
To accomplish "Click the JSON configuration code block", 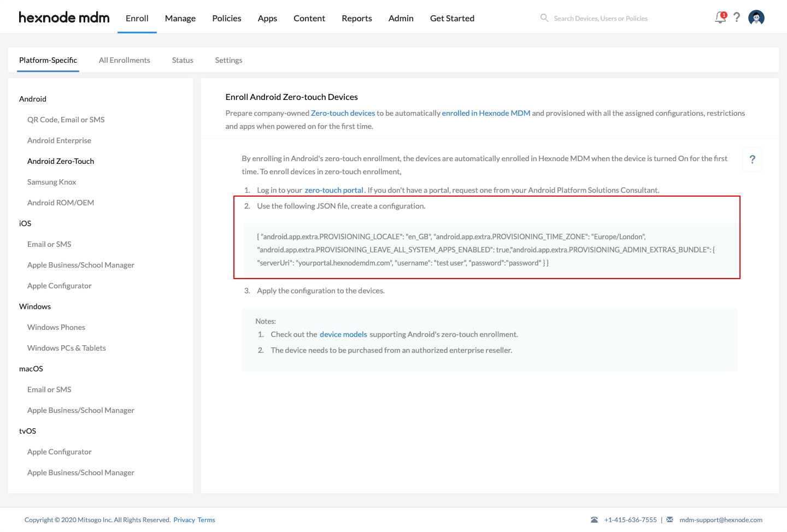I will [x=490, y=250].
